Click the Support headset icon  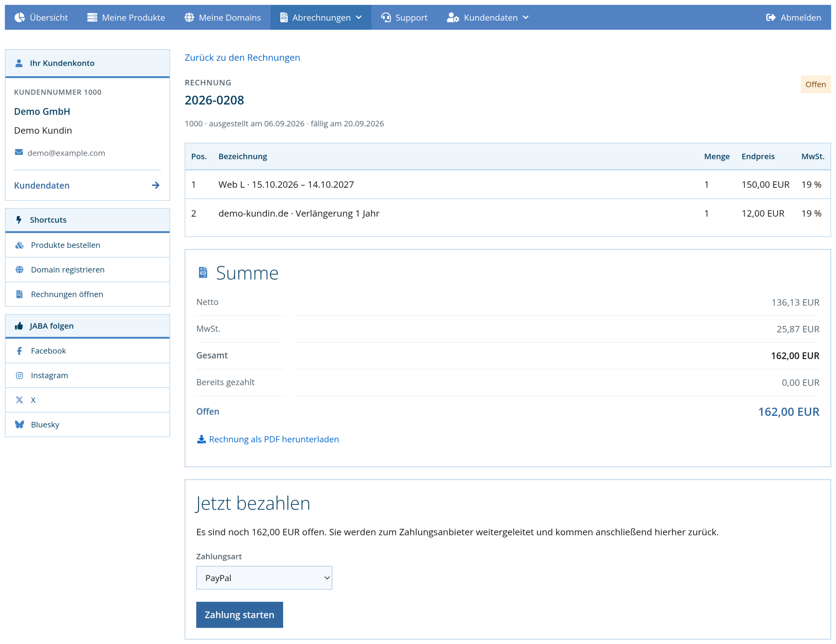[386, 17]
